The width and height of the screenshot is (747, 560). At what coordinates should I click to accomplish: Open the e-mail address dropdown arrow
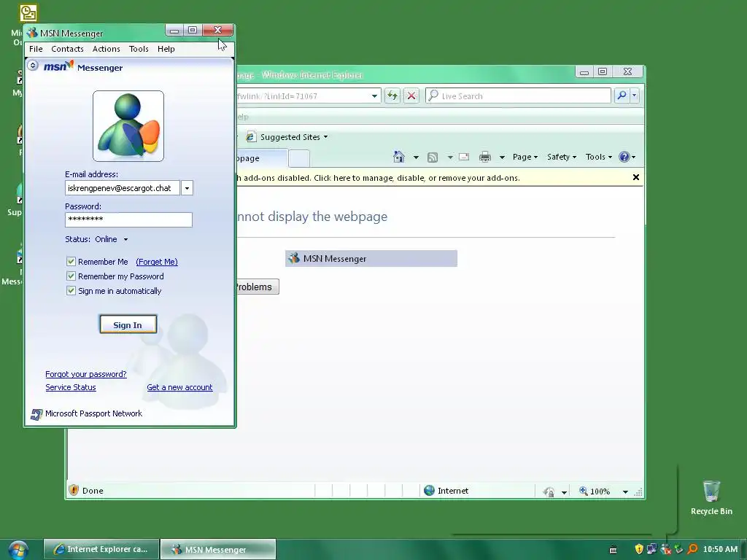pos(187,188)
